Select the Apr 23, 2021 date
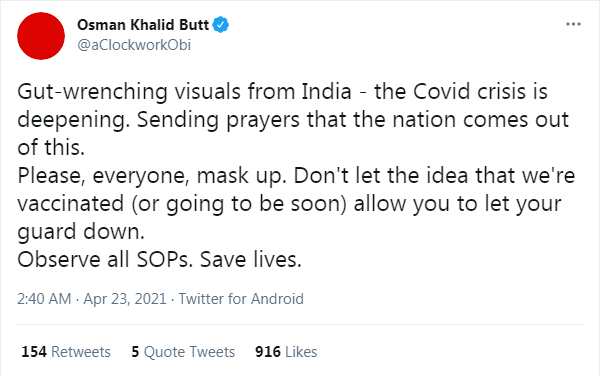 click(x=125, y=299)
